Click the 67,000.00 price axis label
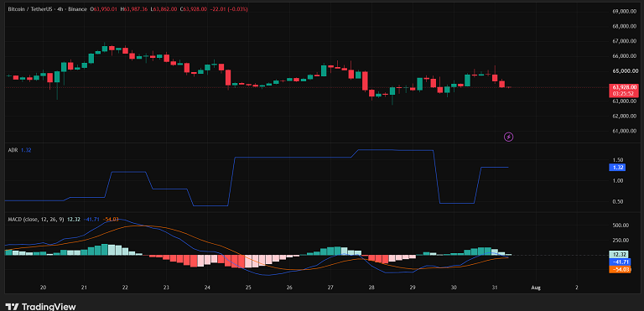 [x=625, y=41]
